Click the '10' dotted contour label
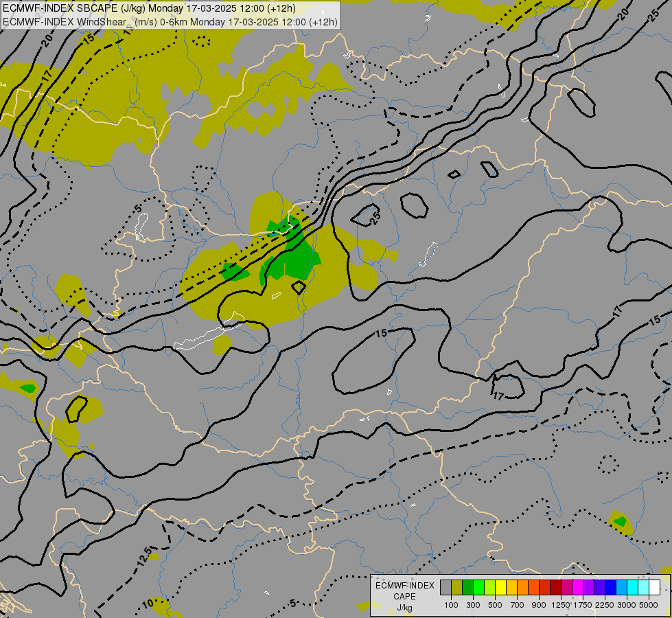The width and height of the screenshot is (672, 618). click(x=148, y=604)
